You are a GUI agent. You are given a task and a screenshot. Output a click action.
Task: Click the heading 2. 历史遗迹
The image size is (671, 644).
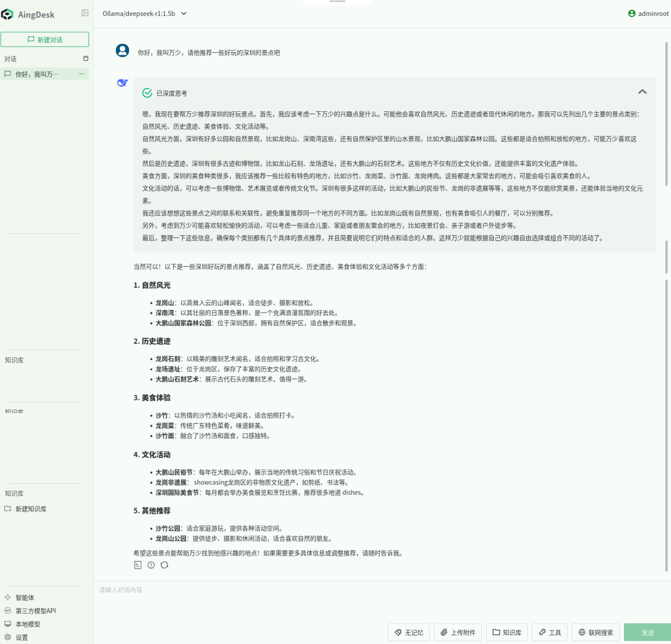point(152,341)
